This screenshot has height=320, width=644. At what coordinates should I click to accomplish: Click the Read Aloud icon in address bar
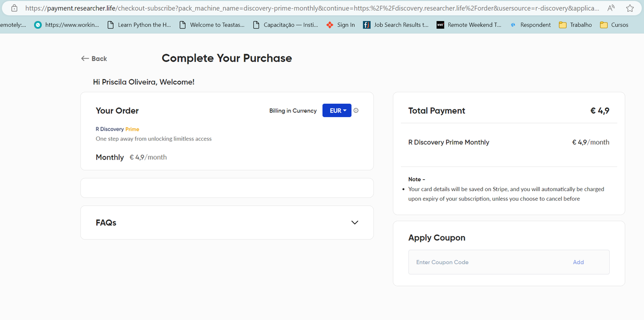coord(611,9)
